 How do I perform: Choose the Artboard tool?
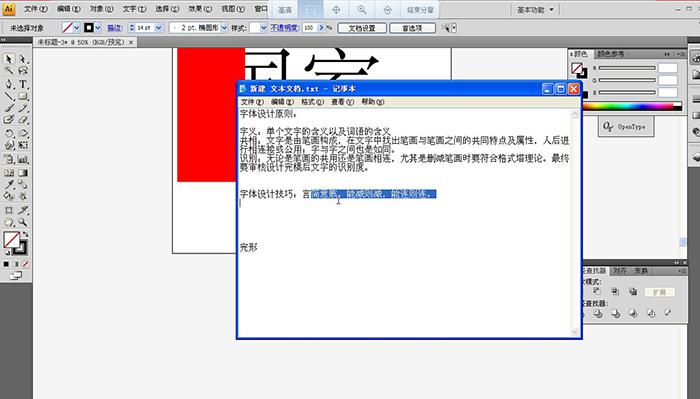9,210
